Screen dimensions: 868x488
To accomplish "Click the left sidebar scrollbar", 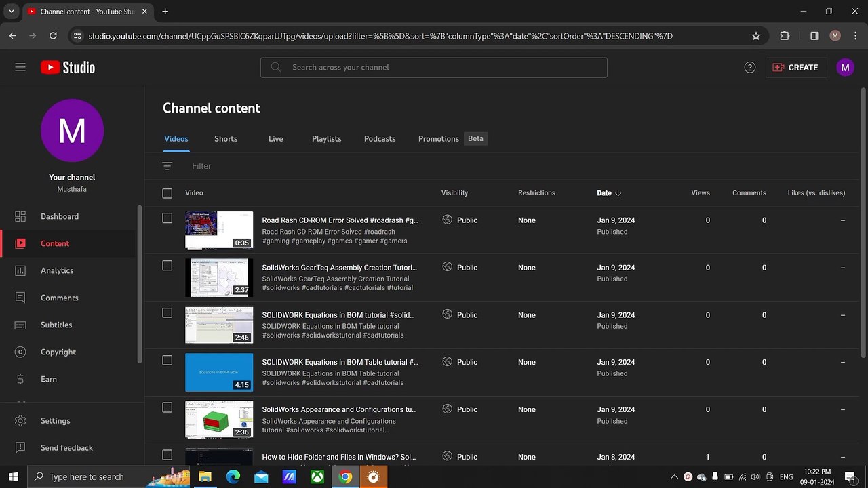I will tap(140, 285).
